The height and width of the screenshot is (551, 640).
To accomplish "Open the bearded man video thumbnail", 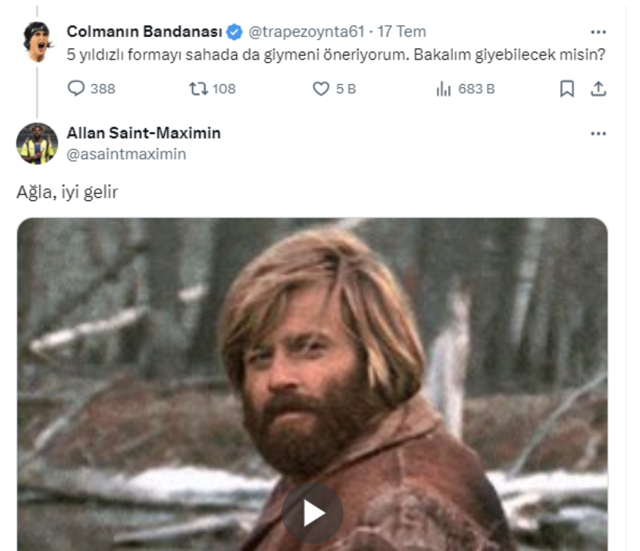I will (312, 384).
